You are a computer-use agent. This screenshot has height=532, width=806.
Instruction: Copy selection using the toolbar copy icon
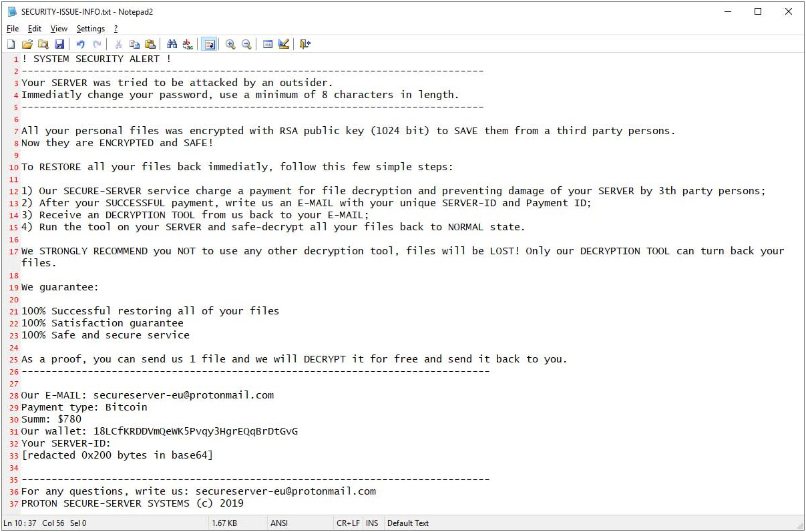[x=134, y=44]
